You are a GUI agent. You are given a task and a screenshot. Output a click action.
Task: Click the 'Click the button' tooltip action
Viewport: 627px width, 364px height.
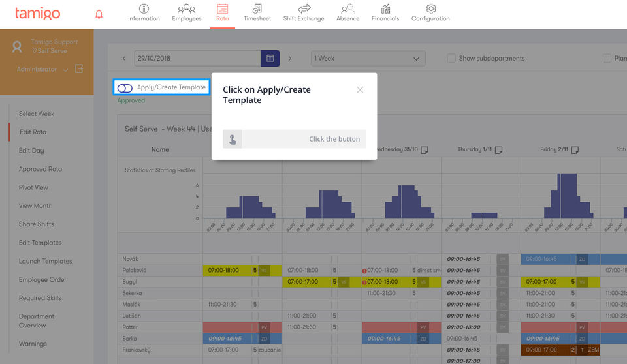pyautogui.click(x=295, y=139)
